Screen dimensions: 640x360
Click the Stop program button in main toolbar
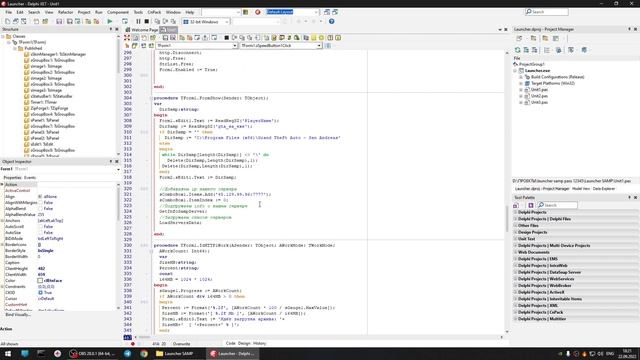click(x=147, y=21)
